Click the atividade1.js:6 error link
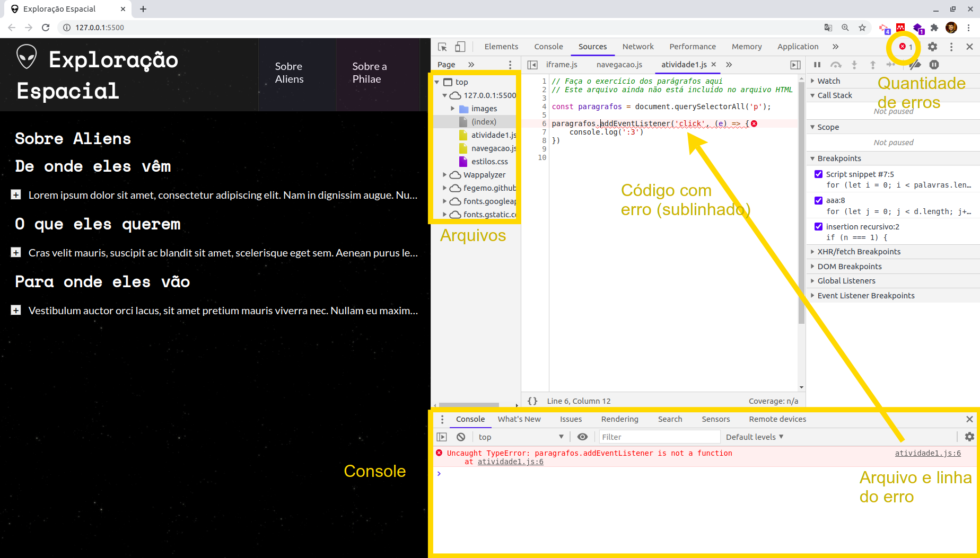 coord(927,453)
